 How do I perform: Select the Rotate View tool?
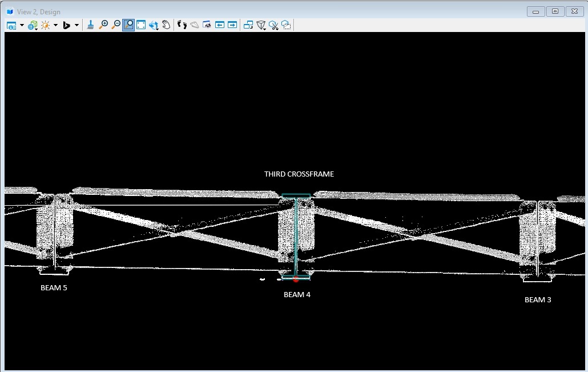click(154, 25)
